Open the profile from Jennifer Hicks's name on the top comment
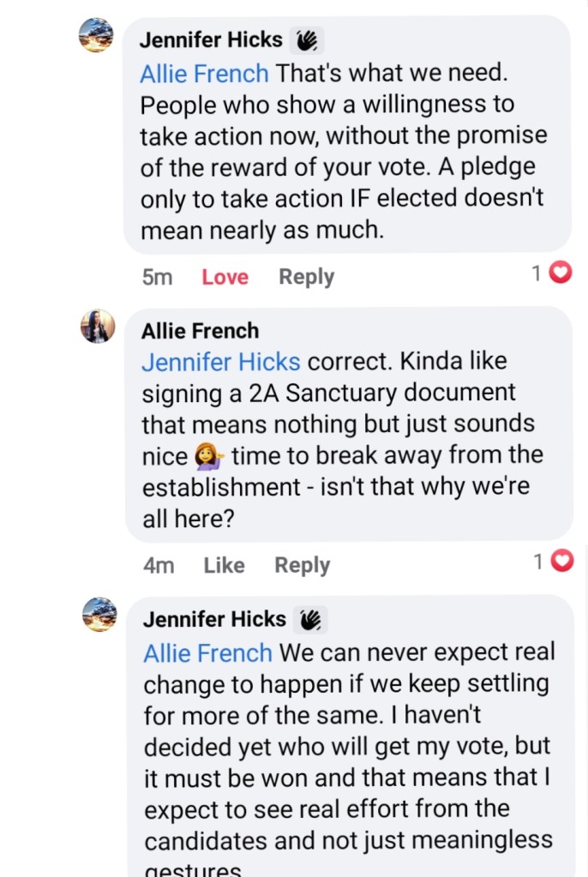 point(210,39)
